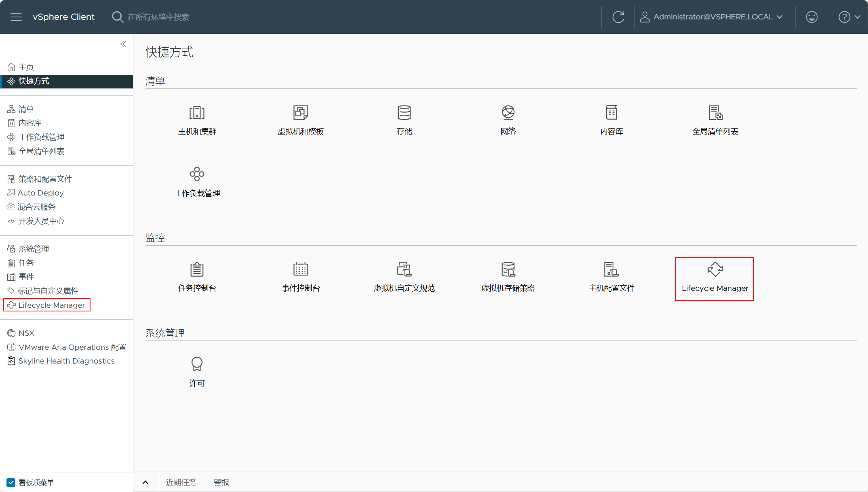Screen dimensions: 868x492
Task: Open the help menu dropdown
Action: coord(849,17)
